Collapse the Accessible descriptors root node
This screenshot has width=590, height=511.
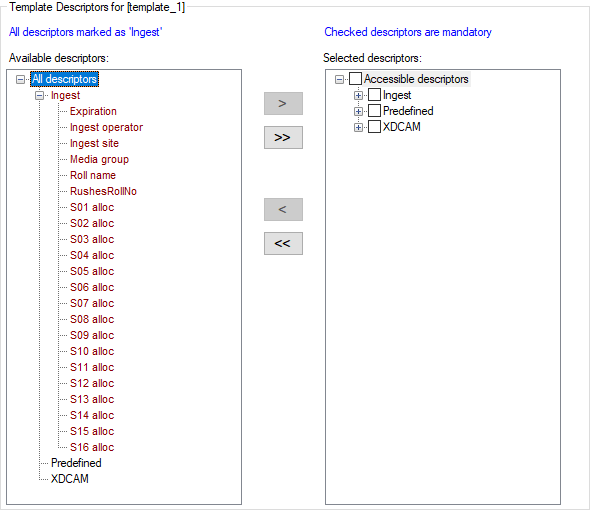339,79
